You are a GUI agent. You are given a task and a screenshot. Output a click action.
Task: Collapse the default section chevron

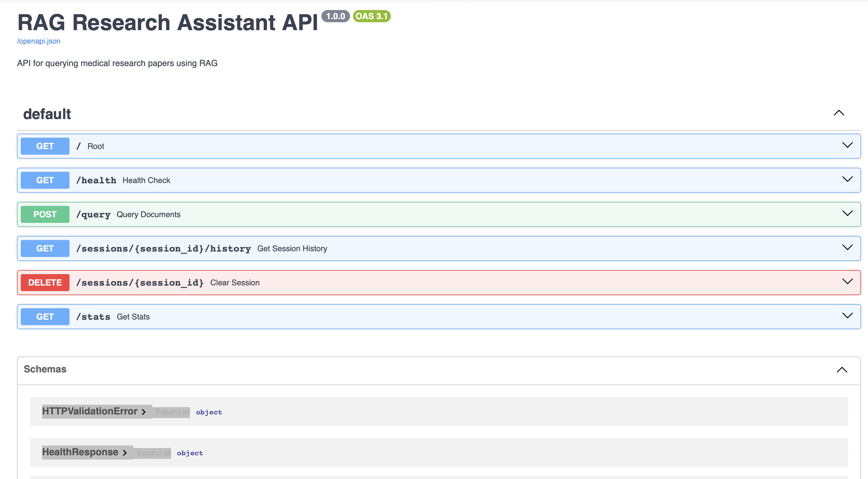tap(839, 113)
